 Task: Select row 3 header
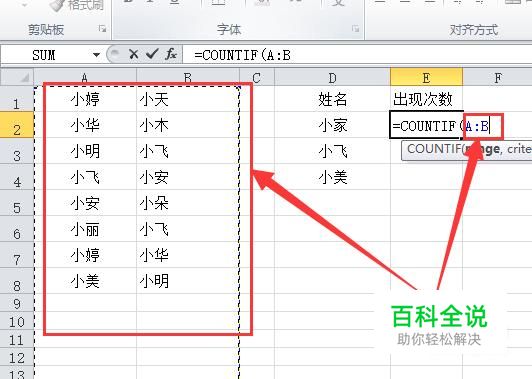click(17, 151)
